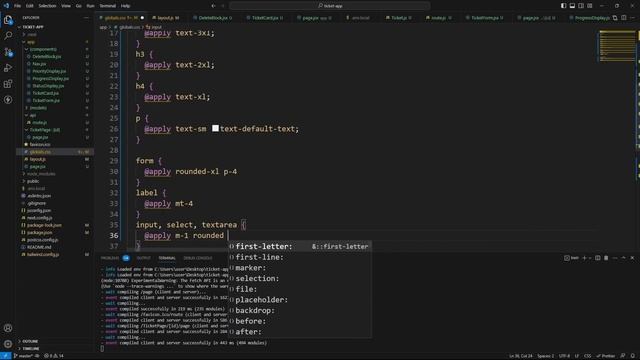
Task: Open the File menu
Action: (18, 6)
